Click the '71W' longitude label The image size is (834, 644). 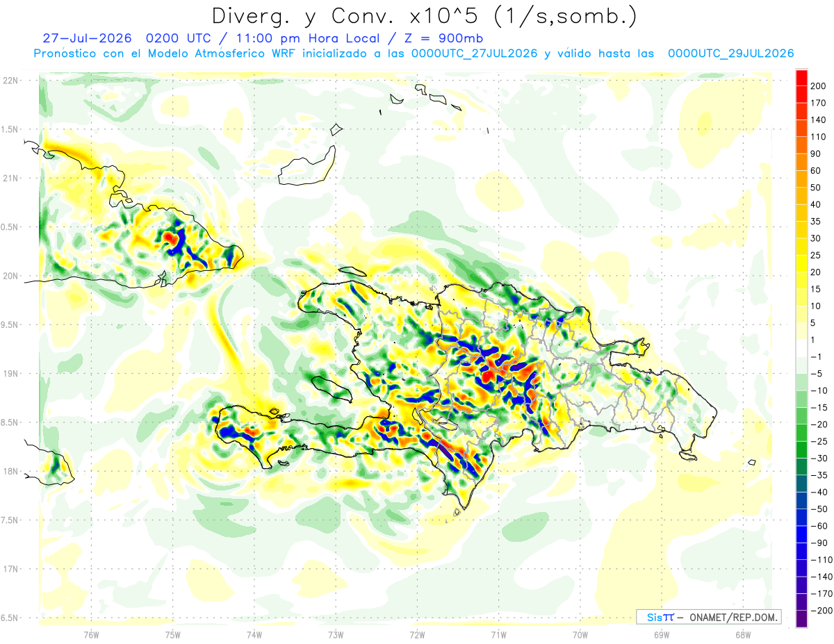(x=498, y=634)
